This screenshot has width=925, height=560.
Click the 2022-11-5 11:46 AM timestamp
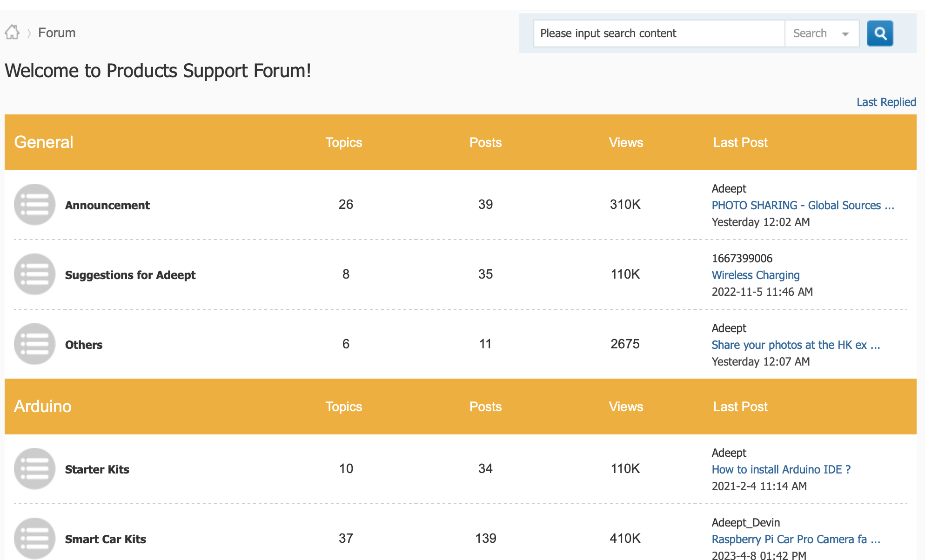763,292
